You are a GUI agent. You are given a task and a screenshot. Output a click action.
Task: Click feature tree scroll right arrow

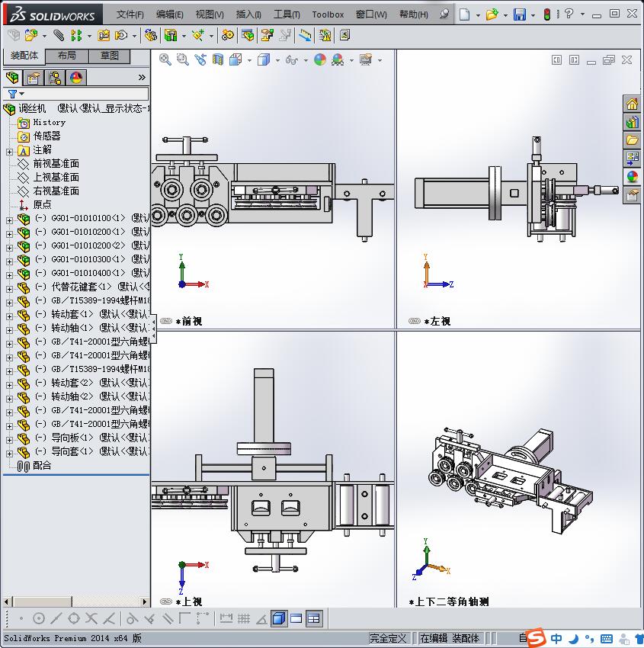click(x=144, y=601)
